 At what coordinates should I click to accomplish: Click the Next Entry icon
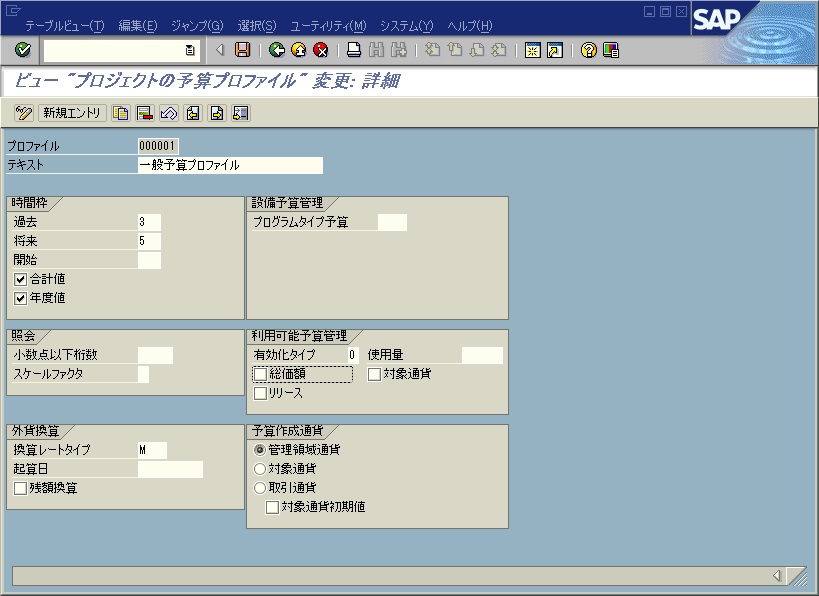[216, 112]
